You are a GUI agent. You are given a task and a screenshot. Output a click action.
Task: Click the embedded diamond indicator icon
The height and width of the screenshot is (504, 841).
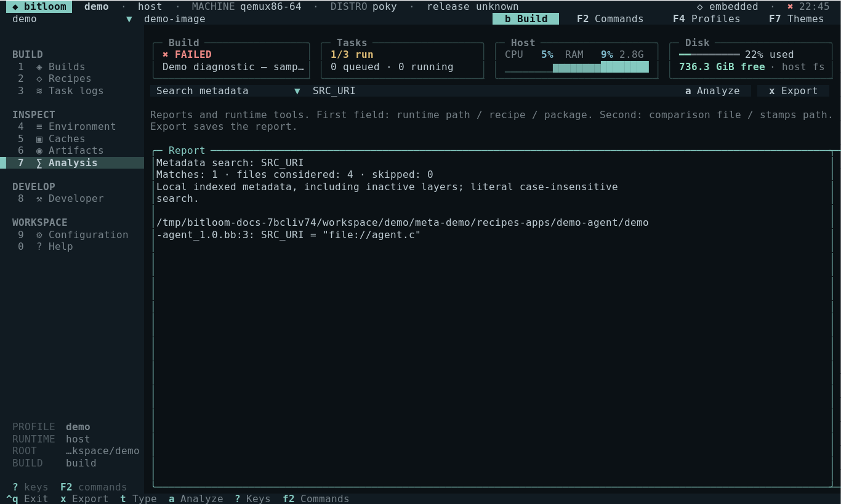coord(700,7)
